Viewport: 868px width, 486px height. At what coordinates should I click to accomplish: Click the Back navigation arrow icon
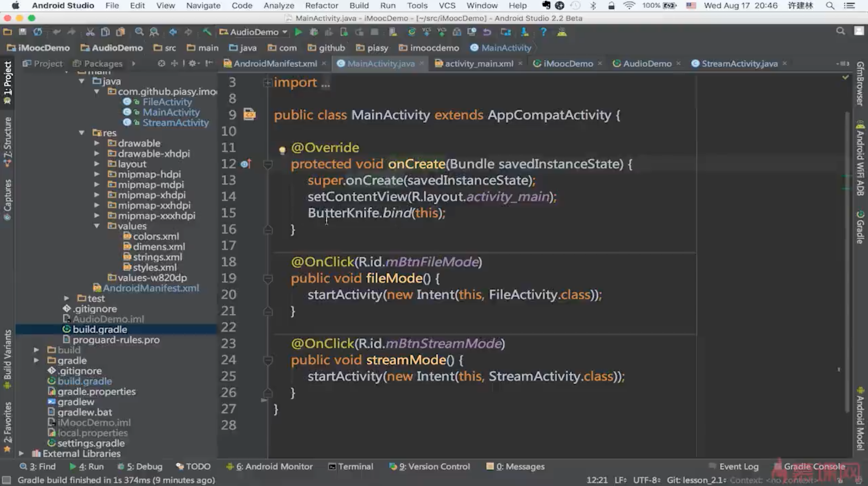click(173, 32)
